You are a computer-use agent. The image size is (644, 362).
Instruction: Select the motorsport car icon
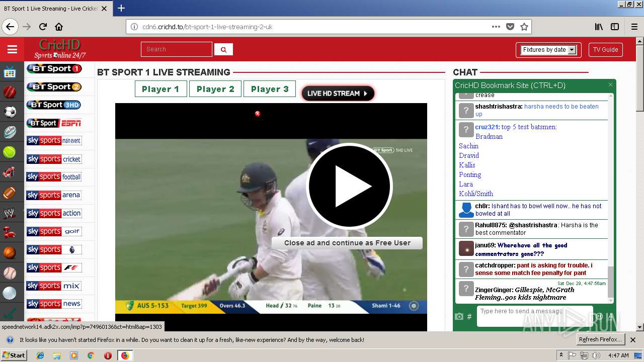(10, 172)
